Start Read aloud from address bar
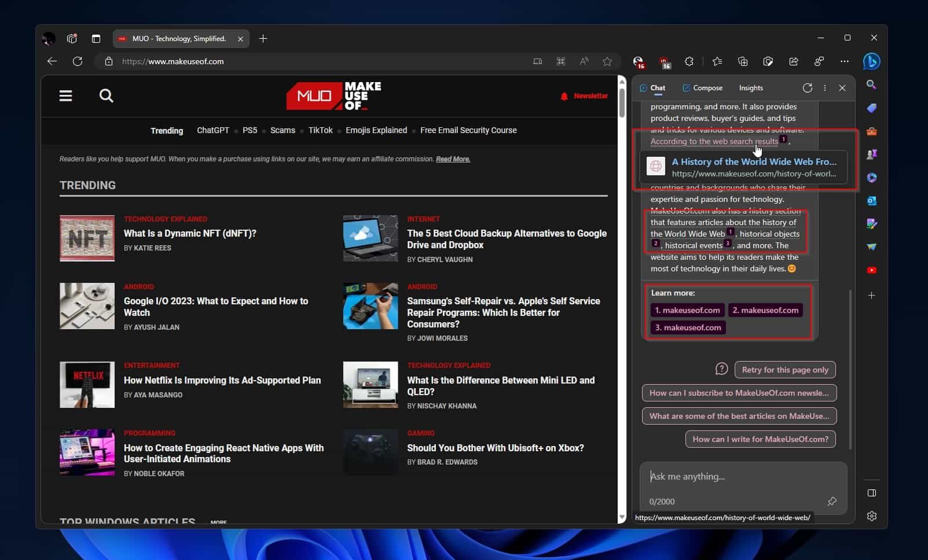The height and width of the screenshot is (560, 928). pyautogui.click(x=584, y=61)
